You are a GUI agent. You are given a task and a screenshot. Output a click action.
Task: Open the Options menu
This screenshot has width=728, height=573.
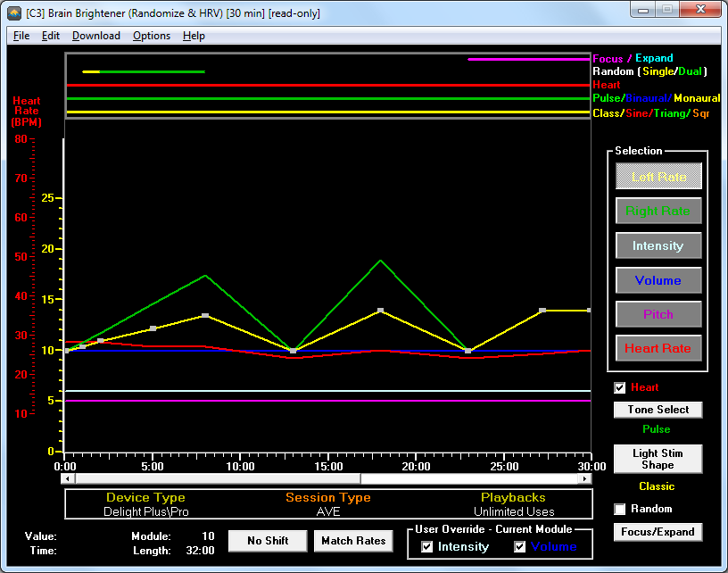pyautogui.click(x=152, y=36)
